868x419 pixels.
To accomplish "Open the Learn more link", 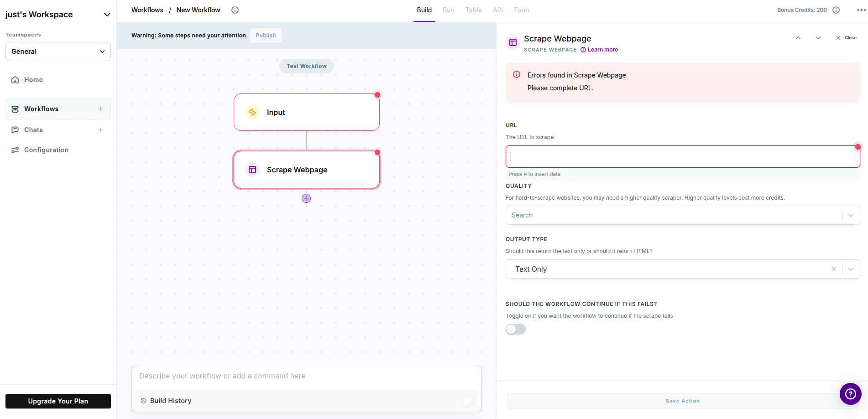I will coord(599,50).
